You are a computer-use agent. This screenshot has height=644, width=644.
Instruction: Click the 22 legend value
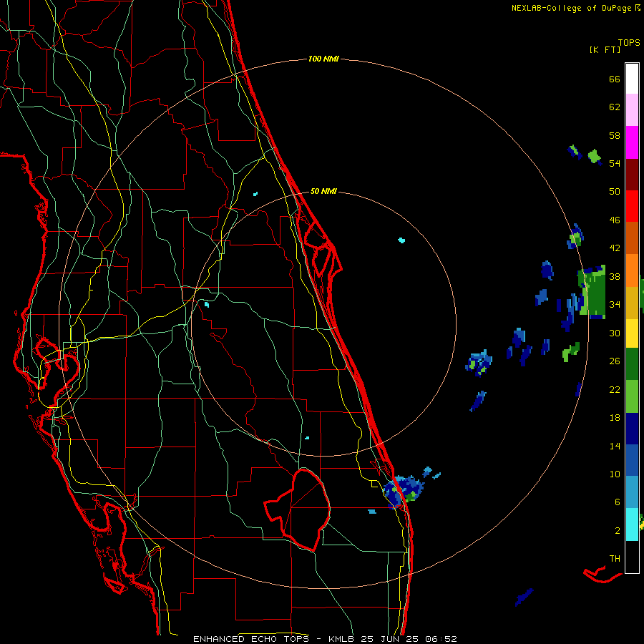click(615, 389)
